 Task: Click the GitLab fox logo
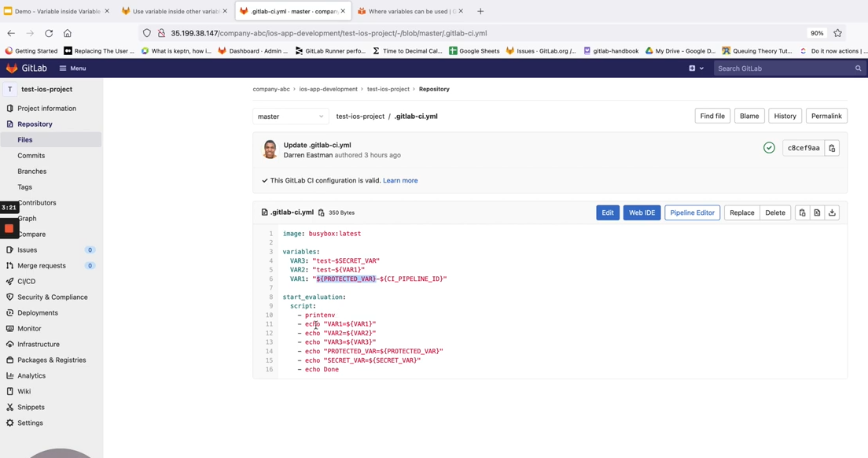point(12,68)
